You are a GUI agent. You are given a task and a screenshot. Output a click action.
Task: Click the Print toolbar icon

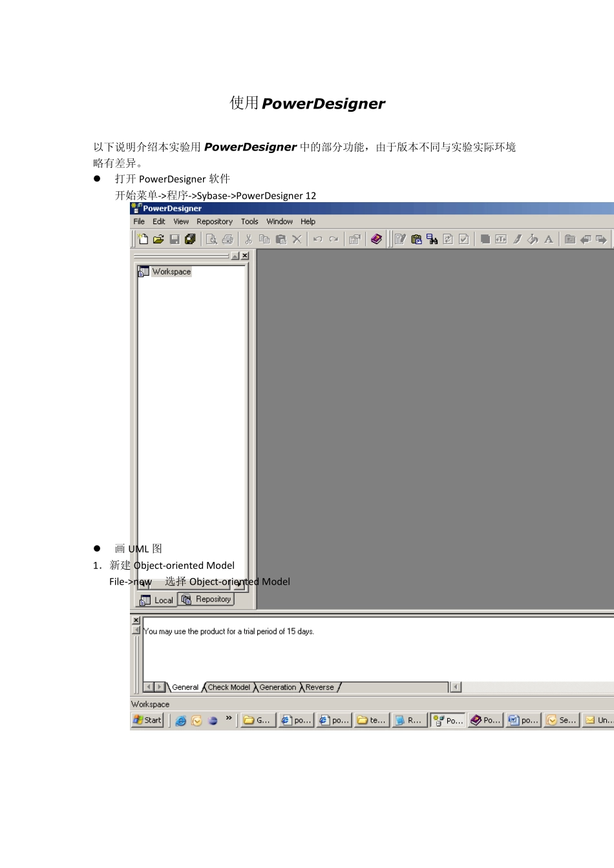tap(228, 239)
